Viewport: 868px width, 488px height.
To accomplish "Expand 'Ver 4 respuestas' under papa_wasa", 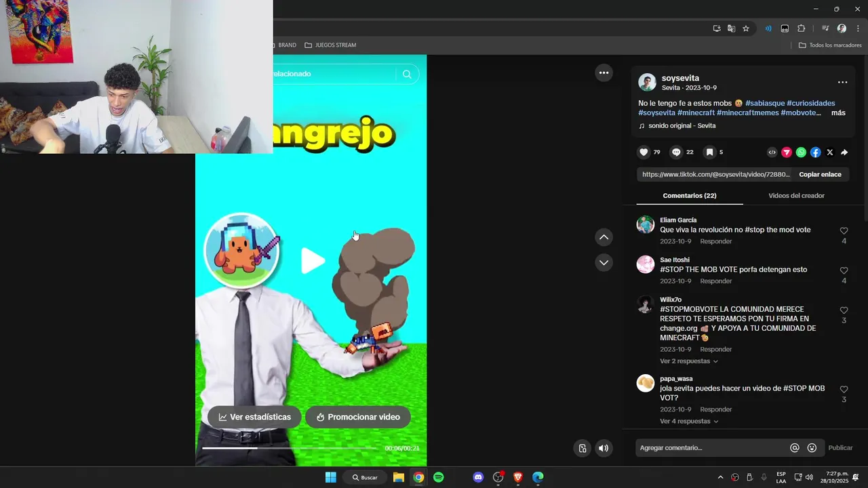I will pos(689,421).
